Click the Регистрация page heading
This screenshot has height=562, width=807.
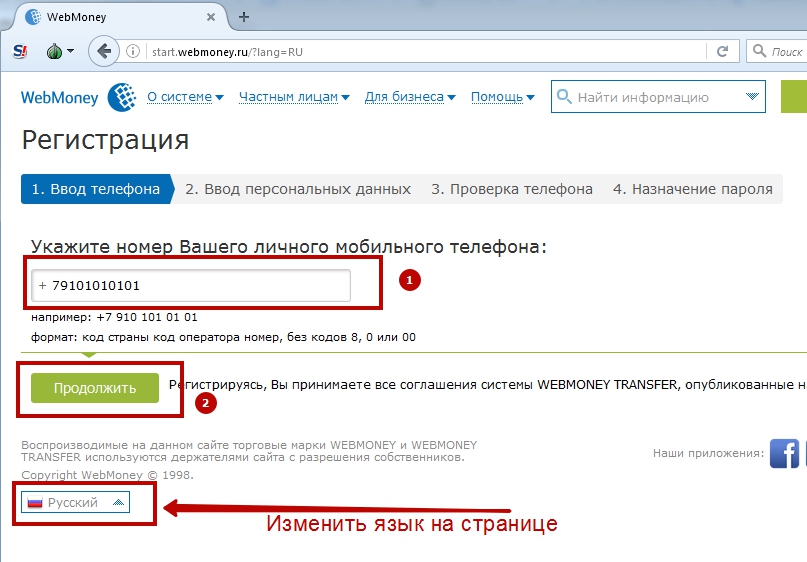[106, 139]
